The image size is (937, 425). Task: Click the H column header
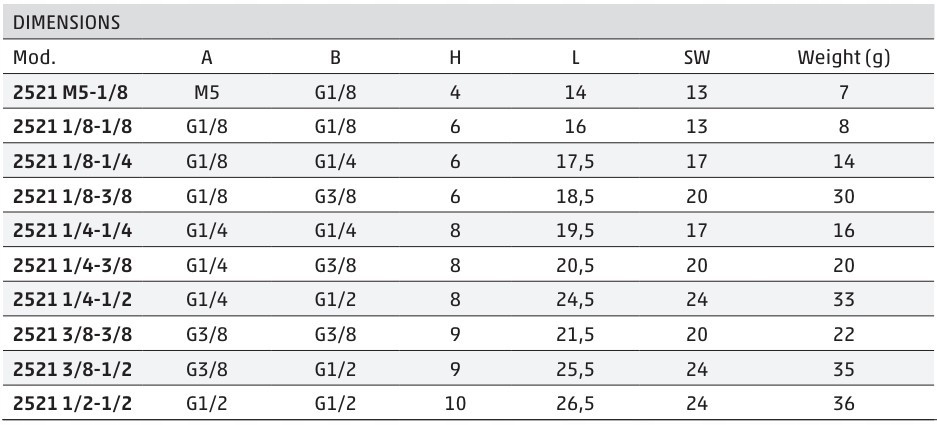pyautogui.click(x=455, y=57)
